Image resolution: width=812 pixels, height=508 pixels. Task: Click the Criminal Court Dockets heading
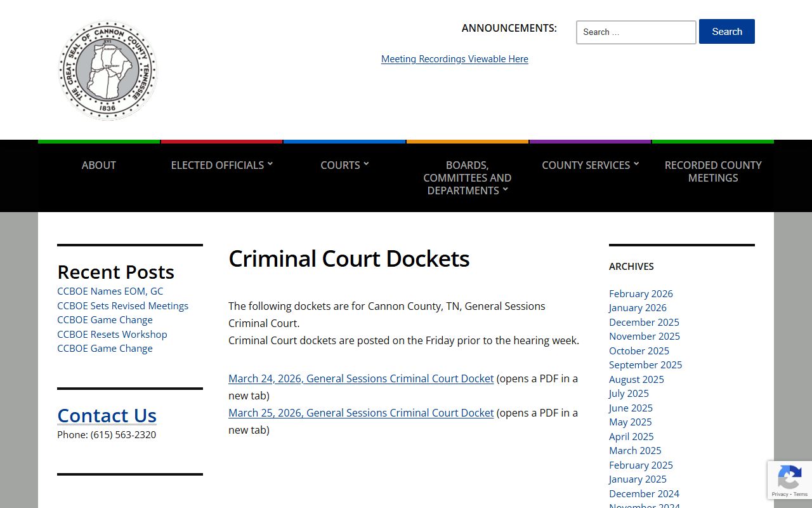click(349, 259)
